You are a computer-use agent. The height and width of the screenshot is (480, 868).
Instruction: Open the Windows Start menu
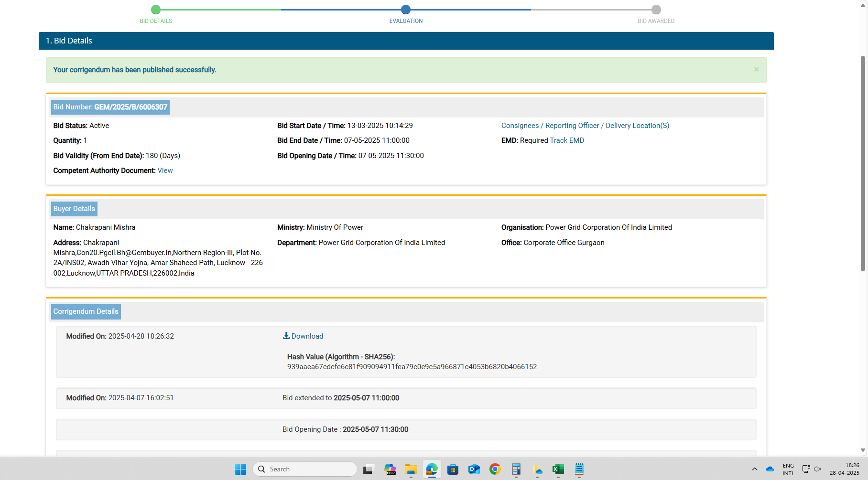[x=240, y=469]
